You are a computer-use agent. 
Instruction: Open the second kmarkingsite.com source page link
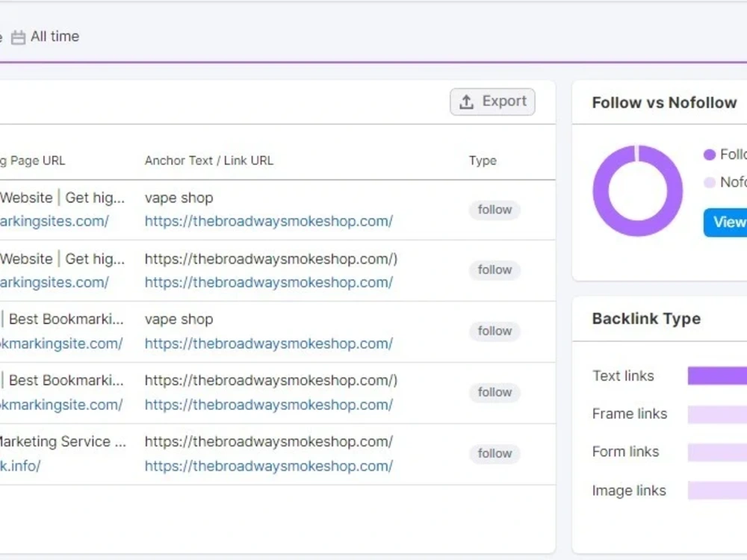pyautogui.click(x=61, y=405)
